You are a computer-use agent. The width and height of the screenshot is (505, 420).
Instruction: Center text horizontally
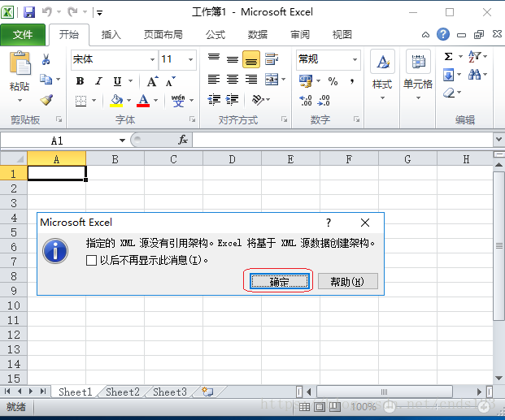(x=233, y=79)
